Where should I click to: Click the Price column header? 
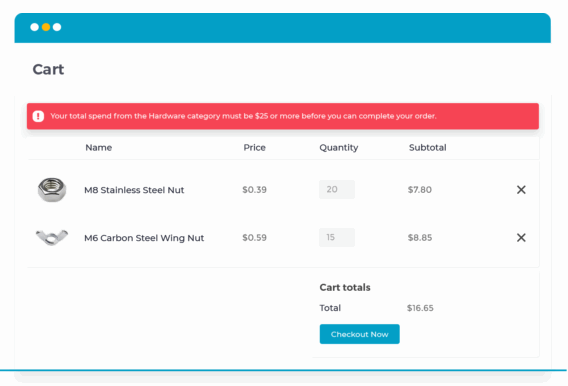click(x=254, y=147)
